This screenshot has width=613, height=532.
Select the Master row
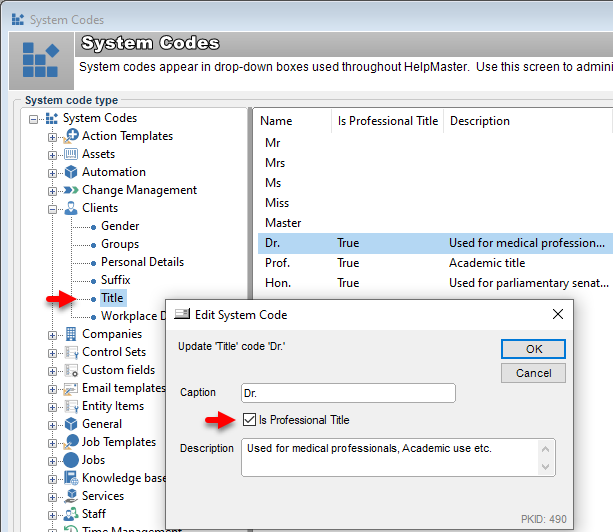tap(435, 223)
